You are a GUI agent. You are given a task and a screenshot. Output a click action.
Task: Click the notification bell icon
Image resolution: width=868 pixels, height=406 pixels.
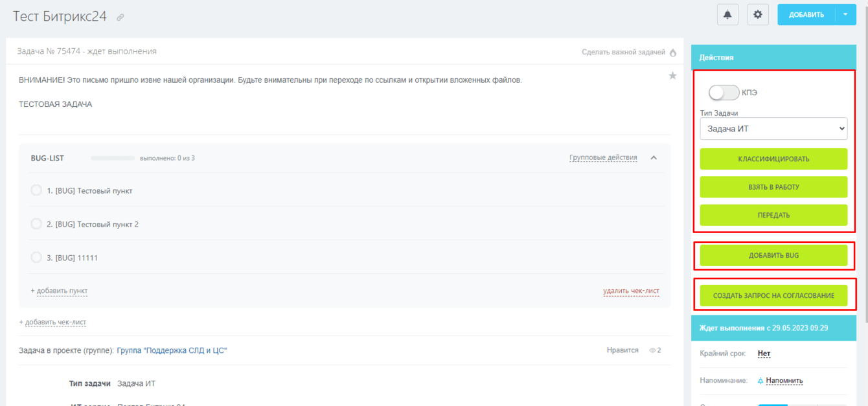(727, 14)
